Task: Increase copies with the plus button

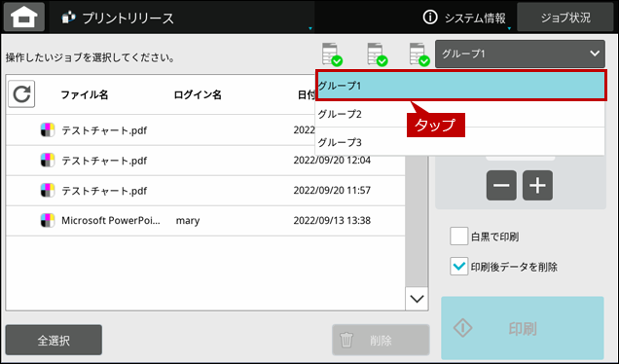Action: click(537, 185)
